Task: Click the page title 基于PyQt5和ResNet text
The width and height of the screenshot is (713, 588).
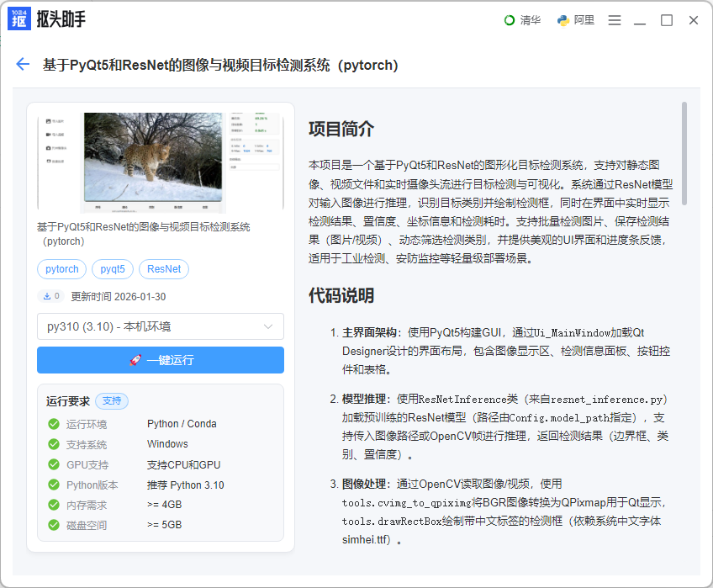Action: [220, 65]
